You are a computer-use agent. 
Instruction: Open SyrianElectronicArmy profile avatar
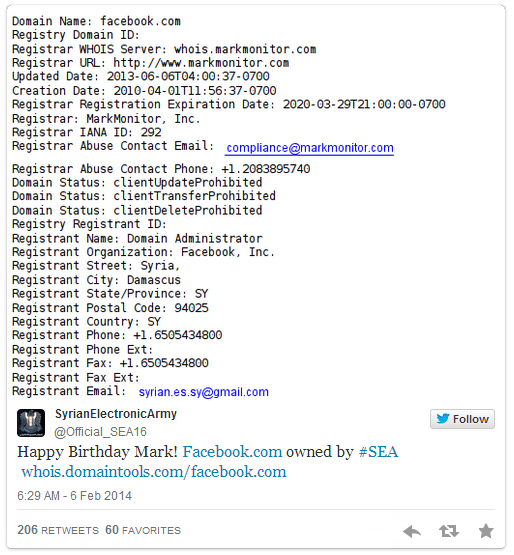click(31, 423)
